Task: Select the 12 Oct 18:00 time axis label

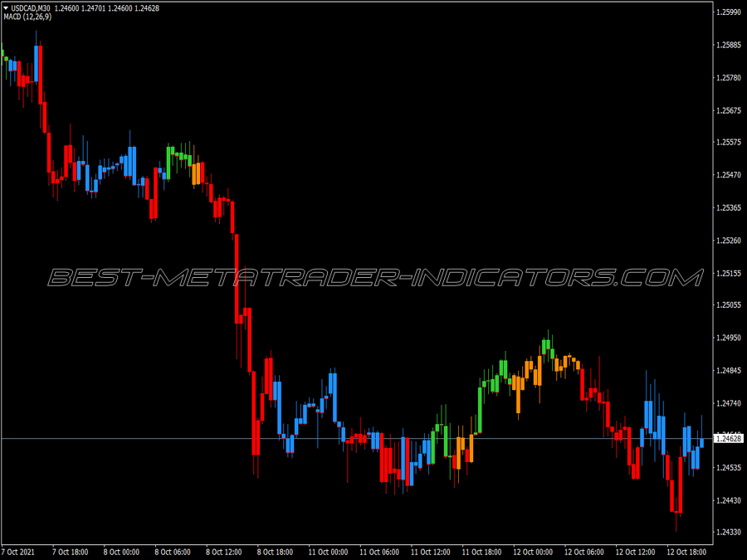Action: point(686,553)
